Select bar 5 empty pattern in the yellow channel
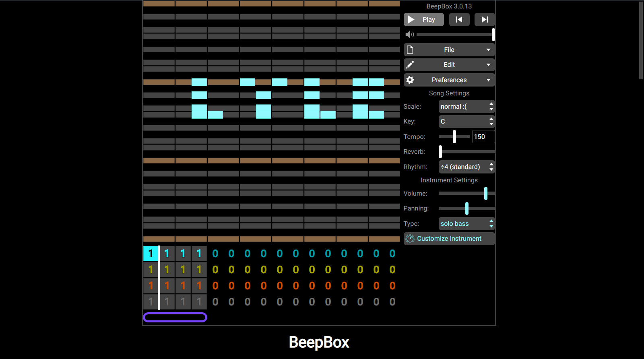 click(x=215, y=270)
